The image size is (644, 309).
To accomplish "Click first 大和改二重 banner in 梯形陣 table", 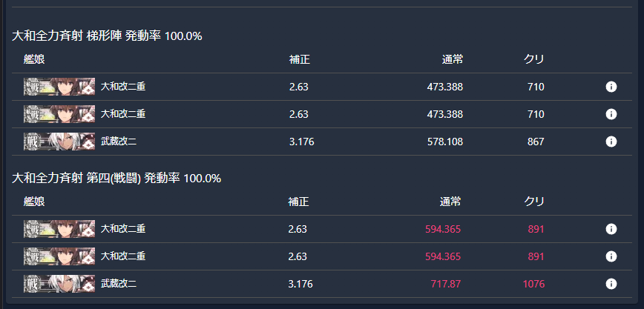I will [59, 87].
